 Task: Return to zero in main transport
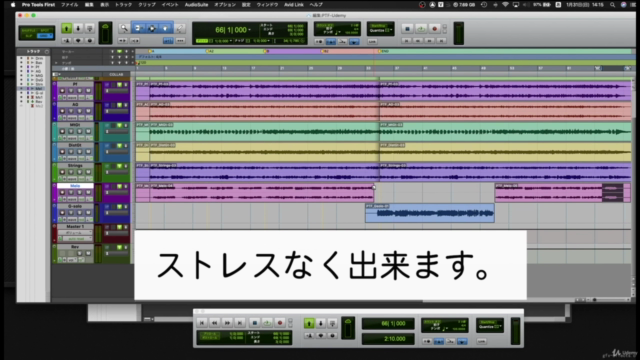pyautogui.click(x=406, y=41)
